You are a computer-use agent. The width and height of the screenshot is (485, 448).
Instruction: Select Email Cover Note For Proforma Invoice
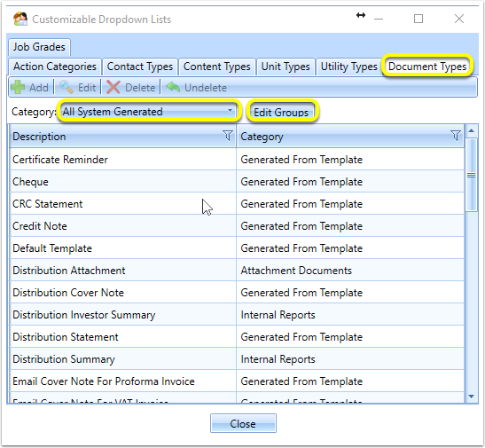237,381
